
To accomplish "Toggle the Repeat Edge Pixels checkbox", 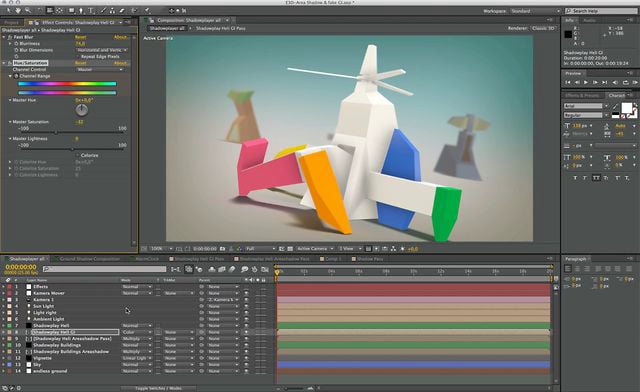I will [78, 56].
